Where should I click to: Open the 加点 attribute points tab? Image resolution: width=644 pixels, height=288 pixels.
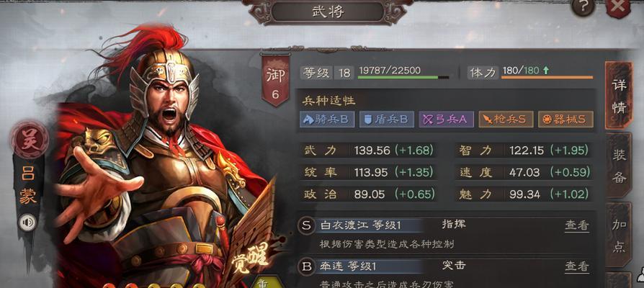619,235
